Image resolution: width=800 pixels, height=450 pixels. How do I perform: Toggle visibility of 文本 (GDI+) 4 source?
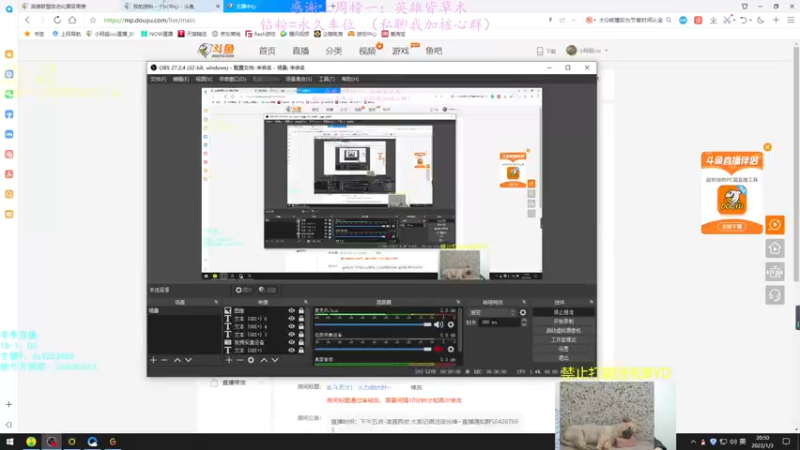pos(291,327)
